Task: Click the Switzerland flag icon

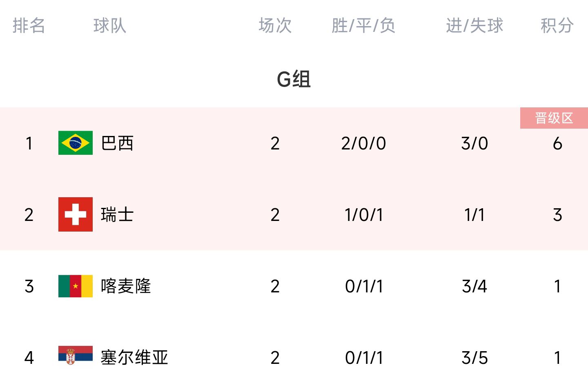Action: coord(76,214)
